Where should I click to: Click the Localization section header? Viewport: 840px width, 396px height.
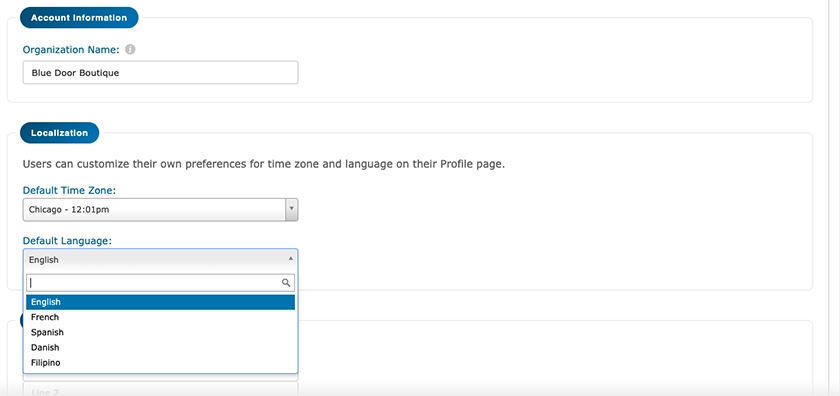(59, 133)
